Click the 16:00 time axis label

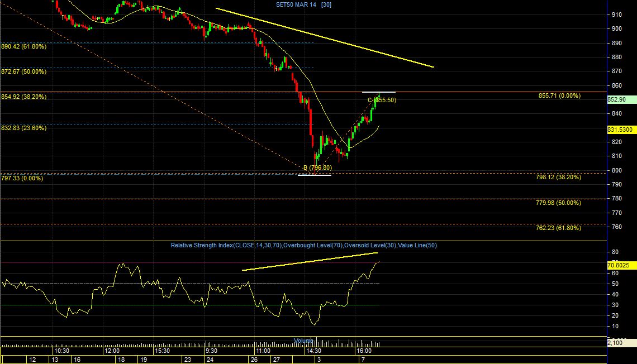pyautogui.click(x=364, y=351)
